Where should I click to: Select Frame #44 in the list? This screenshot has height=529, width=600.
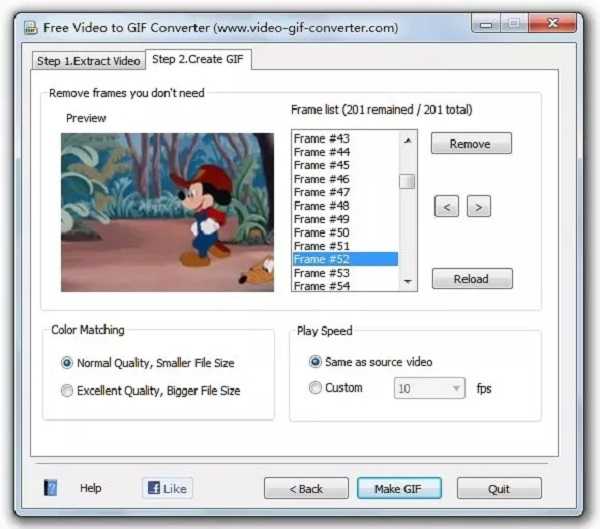[x=346, y=152]
